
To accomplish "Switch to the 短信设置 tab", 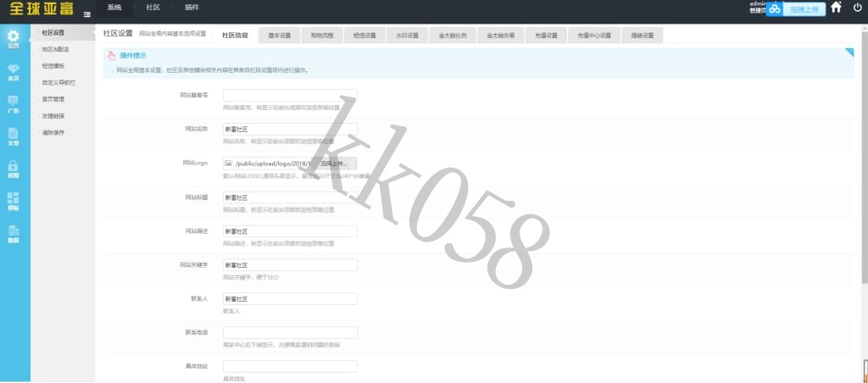I will [364, 35].
